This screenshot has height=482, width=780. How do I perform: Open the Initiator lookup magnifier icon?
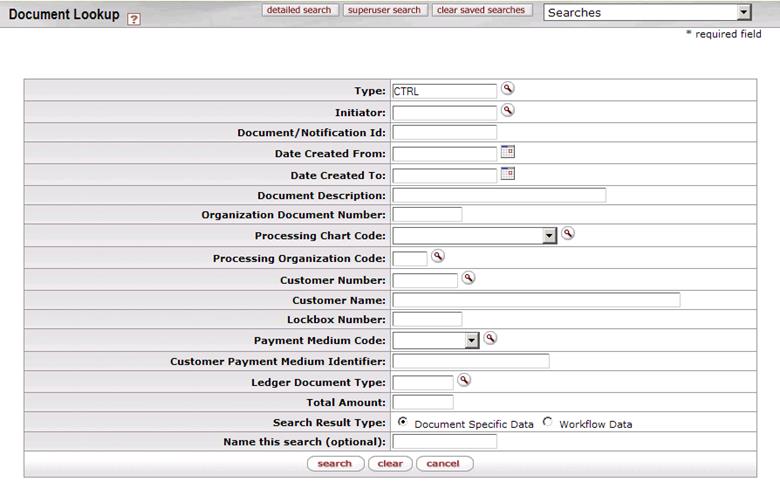pos(507,110)
